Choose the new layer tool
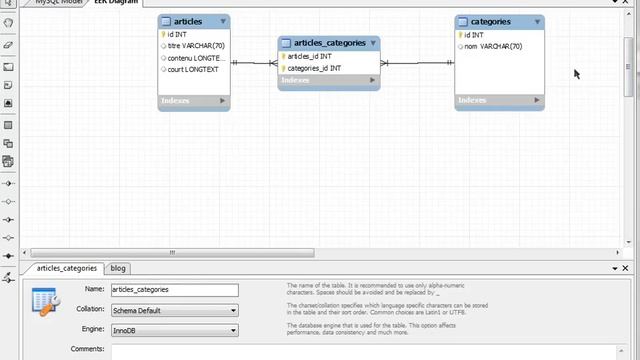 (8, 67)
